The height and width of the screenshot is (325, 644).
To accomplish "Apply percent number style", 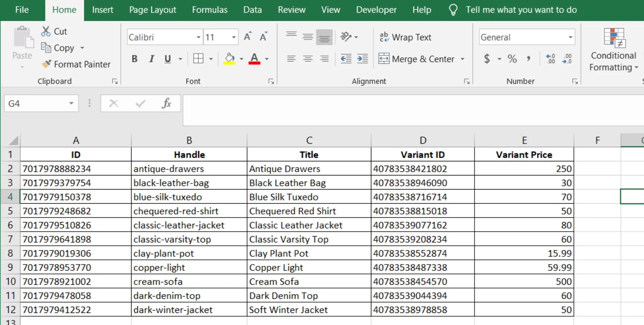I will [512, 59].
